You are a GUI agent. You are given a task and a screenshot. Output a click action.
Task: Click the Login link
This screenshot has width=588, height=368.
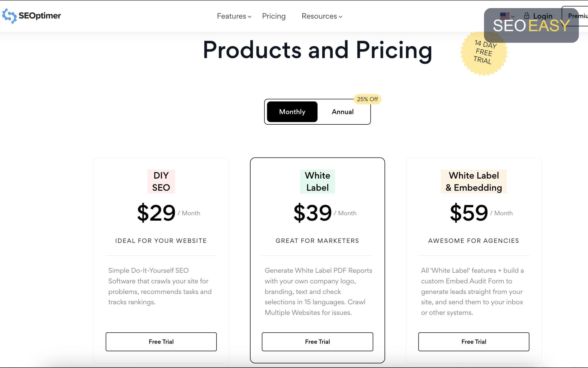(x=543, y=16)
